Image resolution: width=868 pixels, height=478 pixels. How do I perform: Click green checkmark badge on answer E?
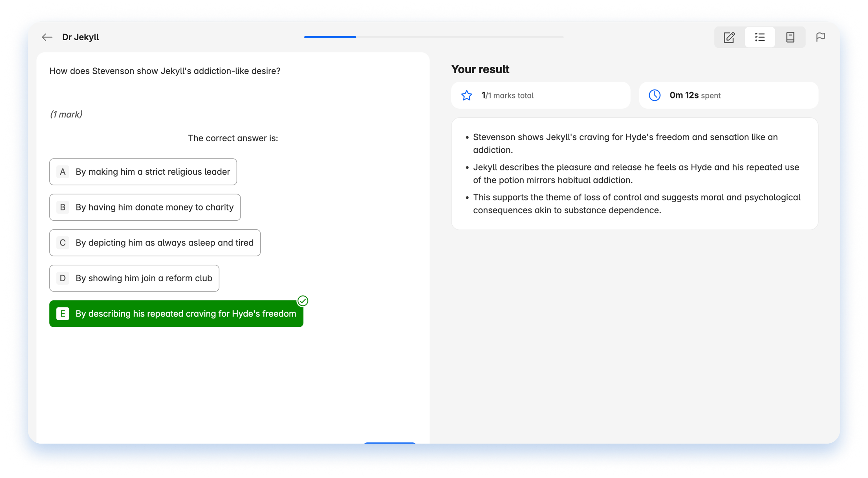click(303, 301)
